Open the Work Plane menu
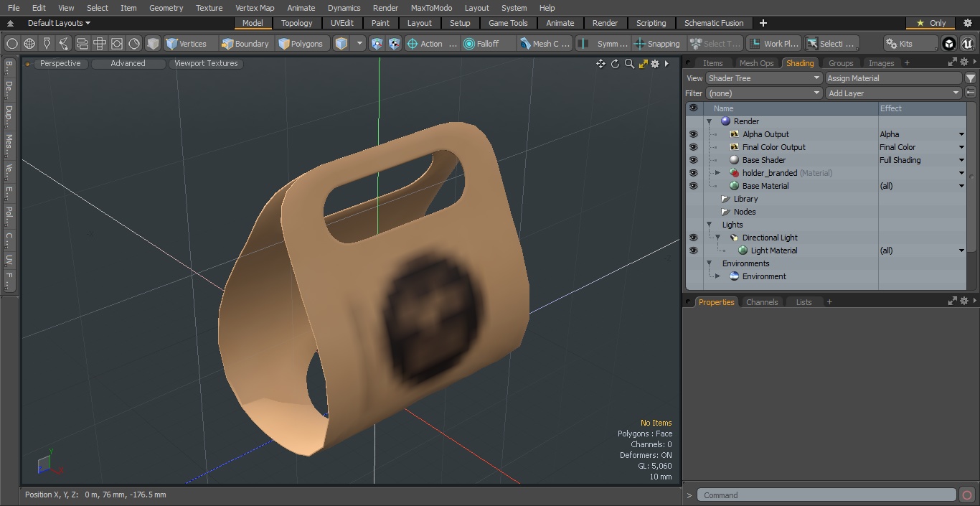The image size is (980, 506). click(773, 44)
